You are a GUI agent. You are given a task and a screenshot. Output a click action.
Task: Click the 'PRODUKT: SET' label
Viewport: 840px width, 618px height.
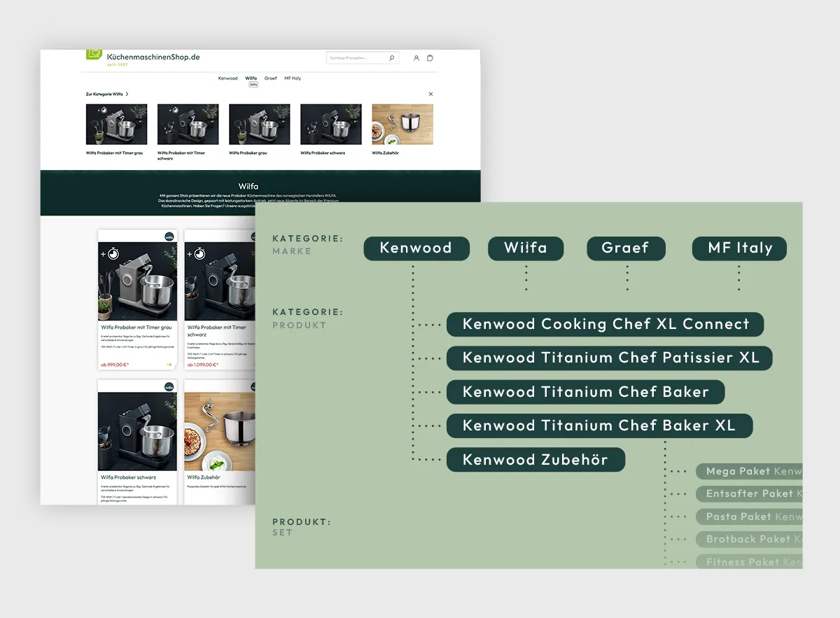pyautogui.click(x=302, y=527)
